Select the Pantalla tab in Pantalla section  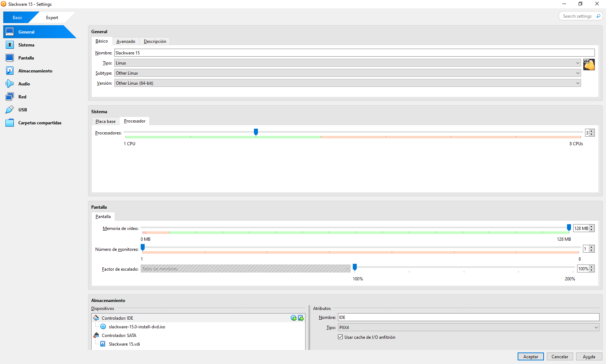tap(103, 217)
